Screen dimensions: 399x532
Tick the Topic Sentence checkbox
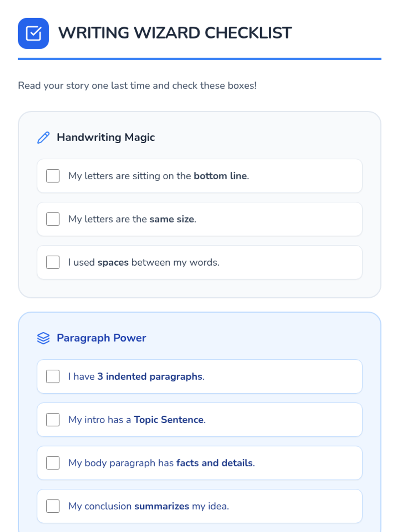[x=53, y=420]
